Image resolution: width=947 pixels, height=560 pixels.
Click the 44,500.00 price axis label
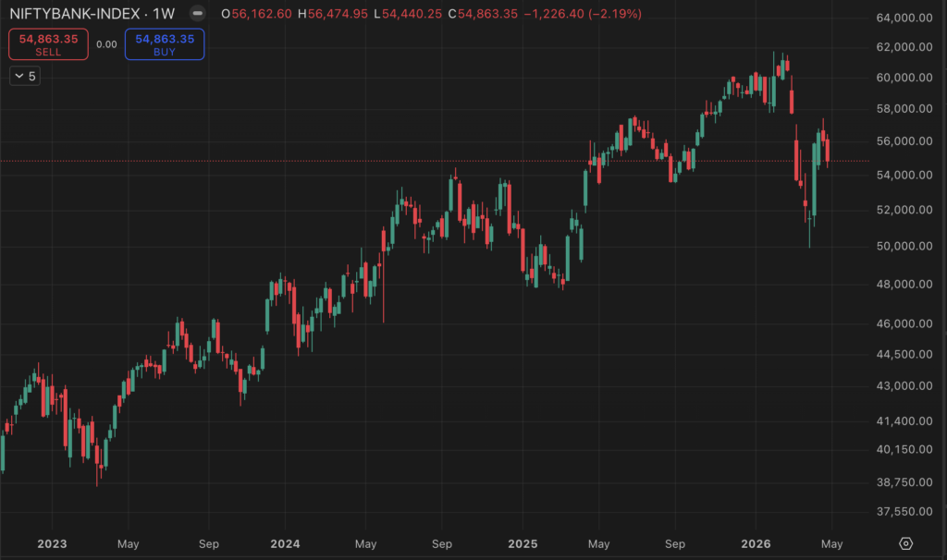pyautogui.click(x=904, y=355)
